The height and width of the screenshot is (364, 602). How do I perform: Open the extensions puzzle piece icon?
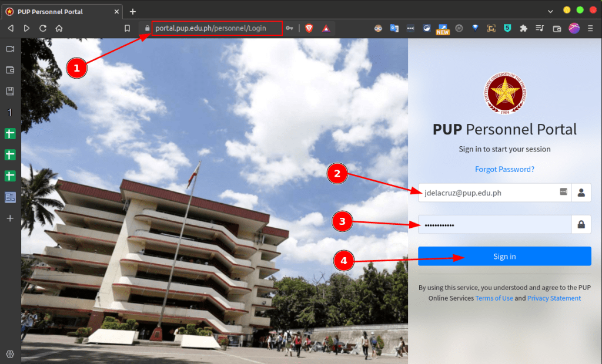(x=523, y=28)
